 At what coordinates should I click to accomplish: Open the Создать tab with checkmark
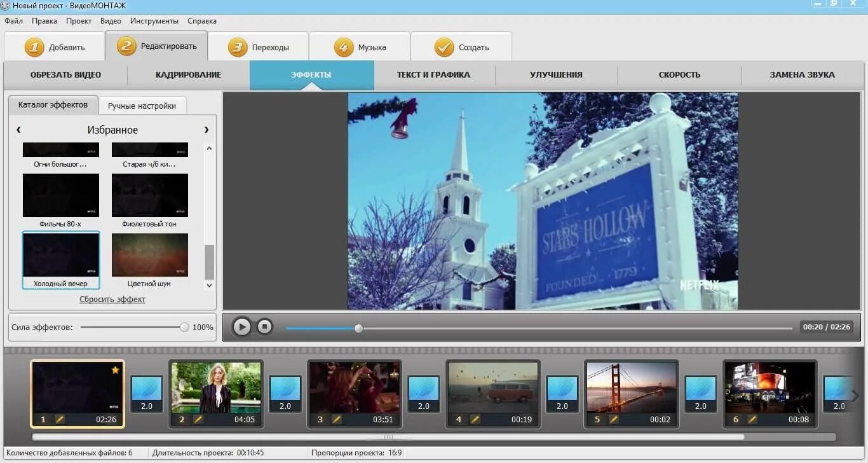tap(461, 47)
